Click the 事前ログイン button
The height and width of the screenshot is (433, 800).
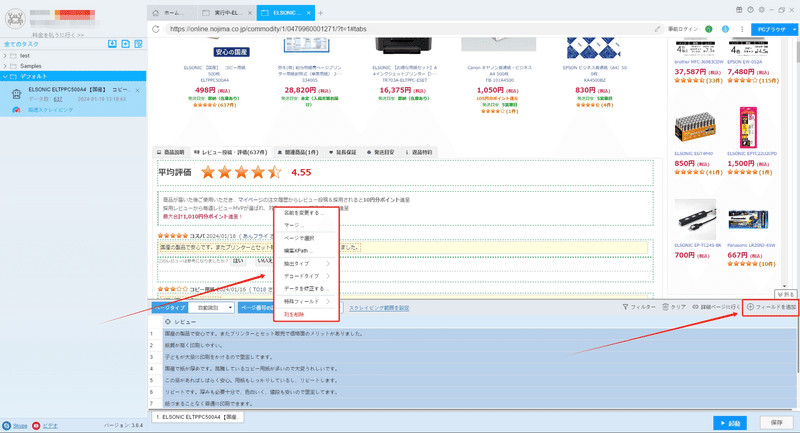point(683,29)
